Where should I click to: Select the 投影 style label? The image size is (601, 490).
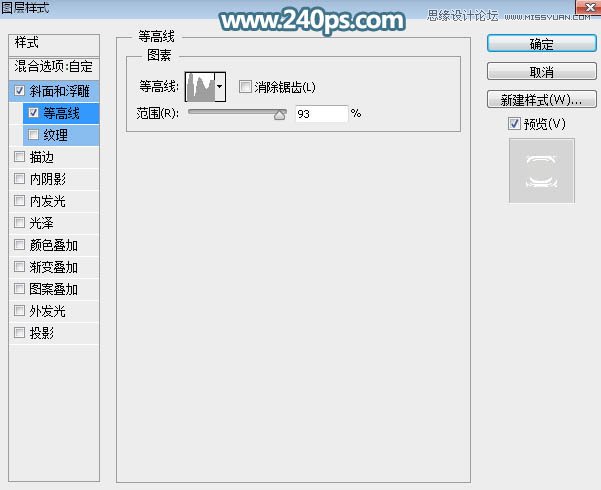coord(42,333)
